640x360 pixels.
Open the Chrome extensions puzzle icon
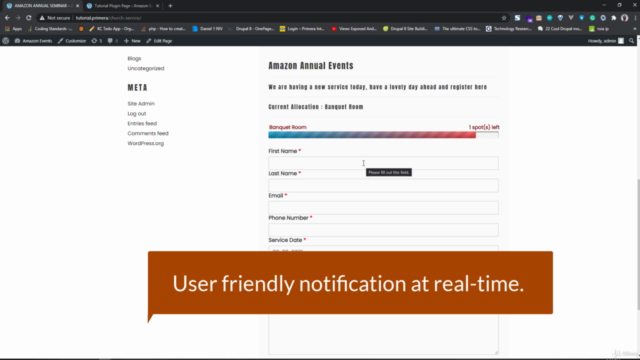coord(613,18)
